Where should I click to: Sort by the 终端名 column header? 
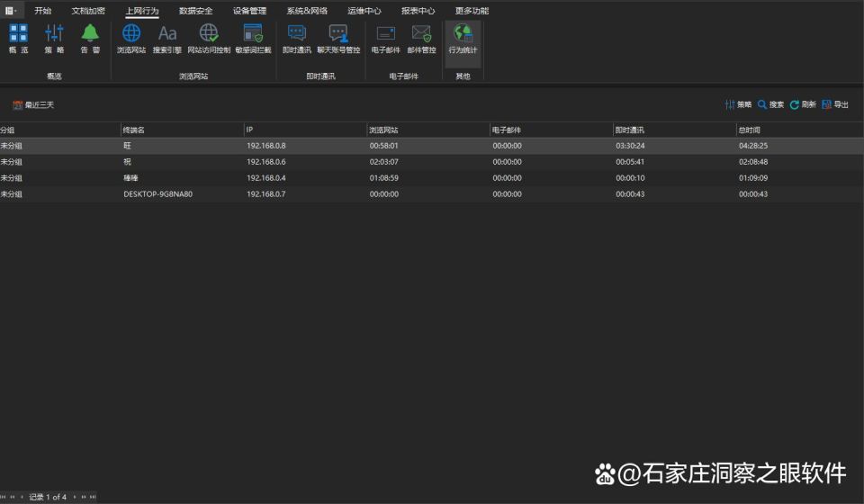click(183, 130)
